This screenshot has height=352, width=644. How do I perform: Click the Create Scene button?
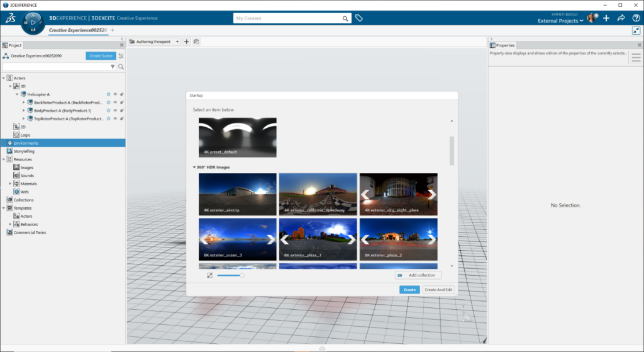pyautogui.click(x=101, y=56)
